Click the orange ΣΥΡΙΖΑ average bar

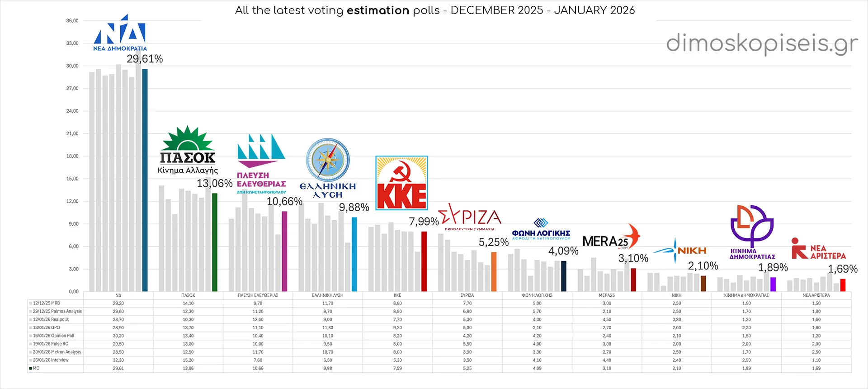click(494, 271)
